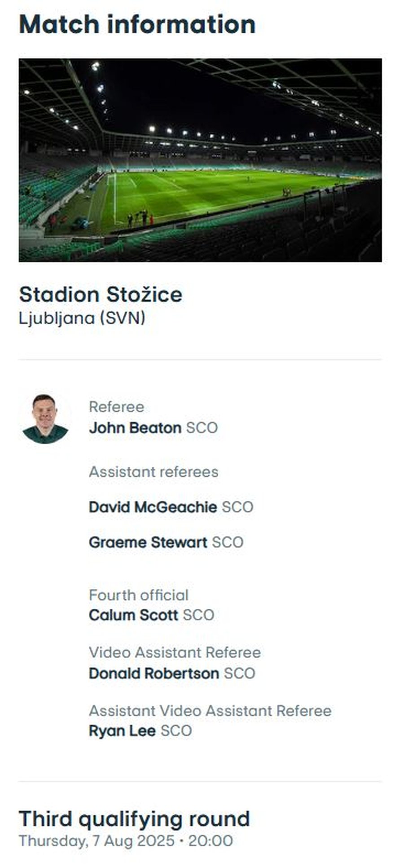404x868 pixels.
Task: Click the Referee role label
Action: click(x=117, y=407)
